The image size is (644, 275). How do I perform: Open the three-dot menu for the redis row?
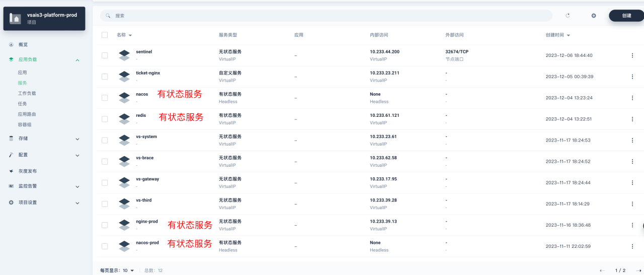point(632,119)
